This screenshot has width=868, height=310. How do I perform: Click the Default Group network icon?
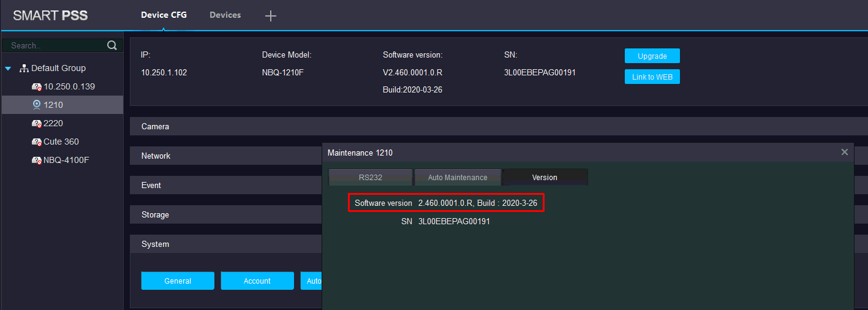tap(24, 68)
